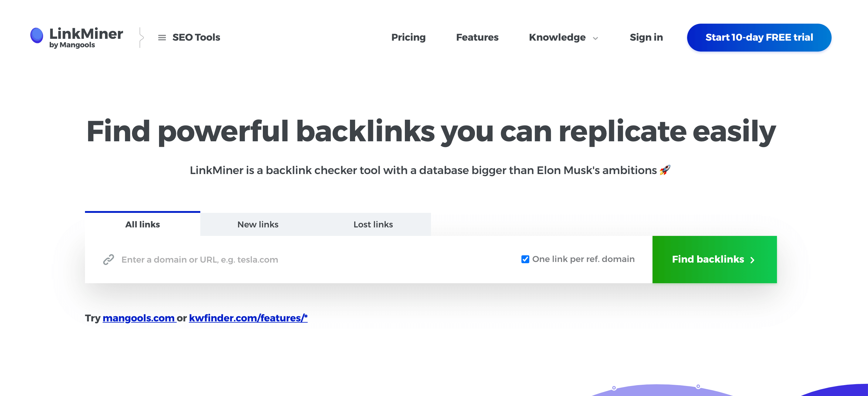Select the Lost links tab
This screenshot has width=868, height=396.
point(373,224)
